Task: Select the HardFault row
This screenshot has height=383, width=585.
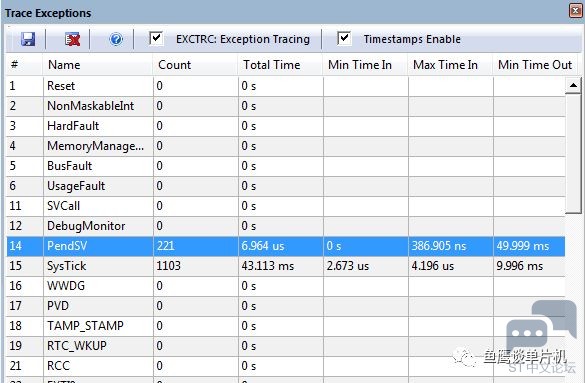Action: point(285,126)
